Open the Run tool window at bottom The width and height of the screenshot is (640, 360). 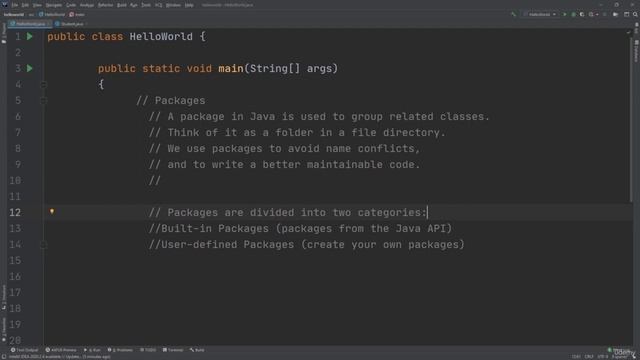coord(92,350)
